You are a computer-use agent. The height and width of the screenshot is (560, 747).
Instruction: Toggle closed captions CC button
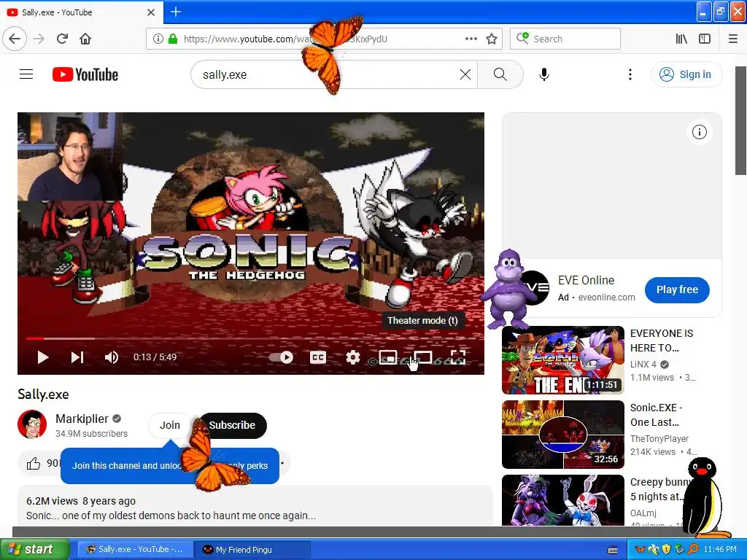coord(318,357)
